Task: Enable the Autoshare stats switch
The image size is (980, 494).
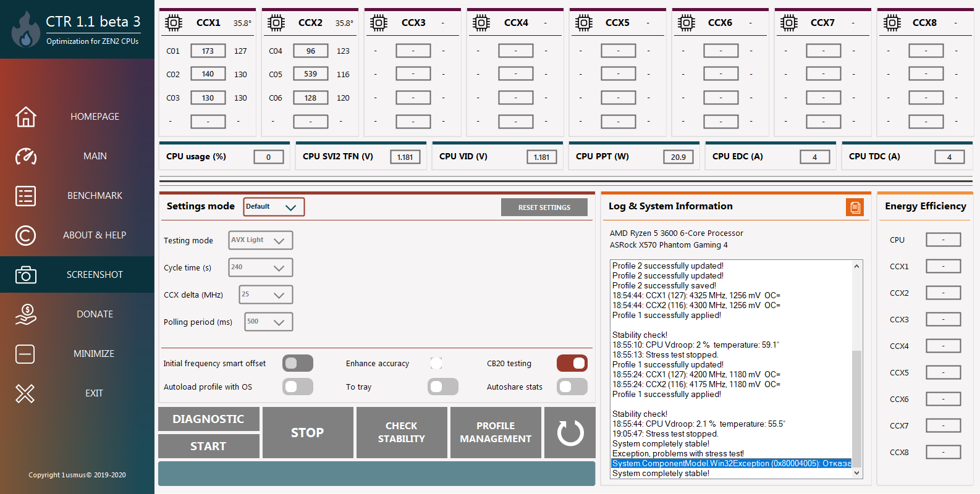Action: click(x=572, y=387)
